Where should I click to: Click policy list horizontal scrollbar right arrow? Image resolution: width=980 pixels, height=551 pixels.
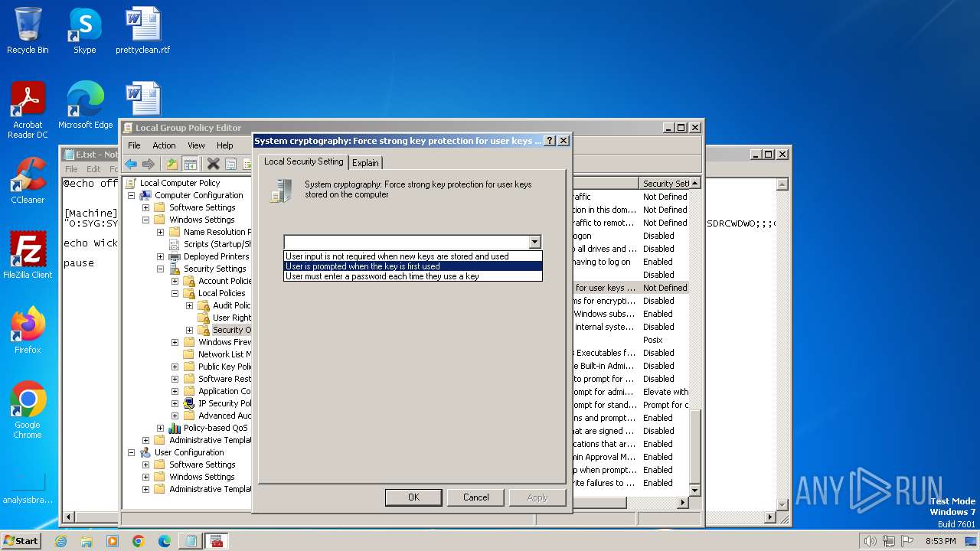point(684,503)
